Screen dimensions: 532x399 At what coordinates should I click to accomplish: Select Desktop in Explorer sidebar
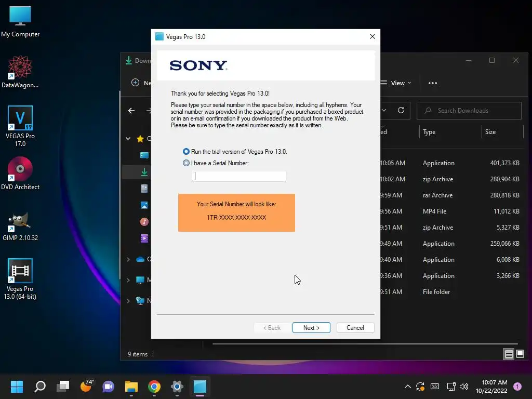[x=144, y=155]
